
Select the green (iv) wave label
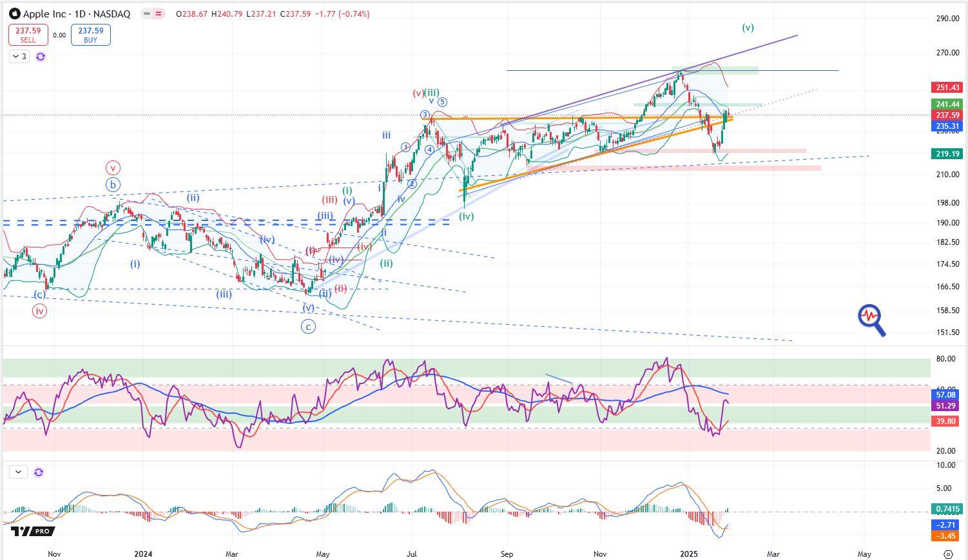coord(467,217)
